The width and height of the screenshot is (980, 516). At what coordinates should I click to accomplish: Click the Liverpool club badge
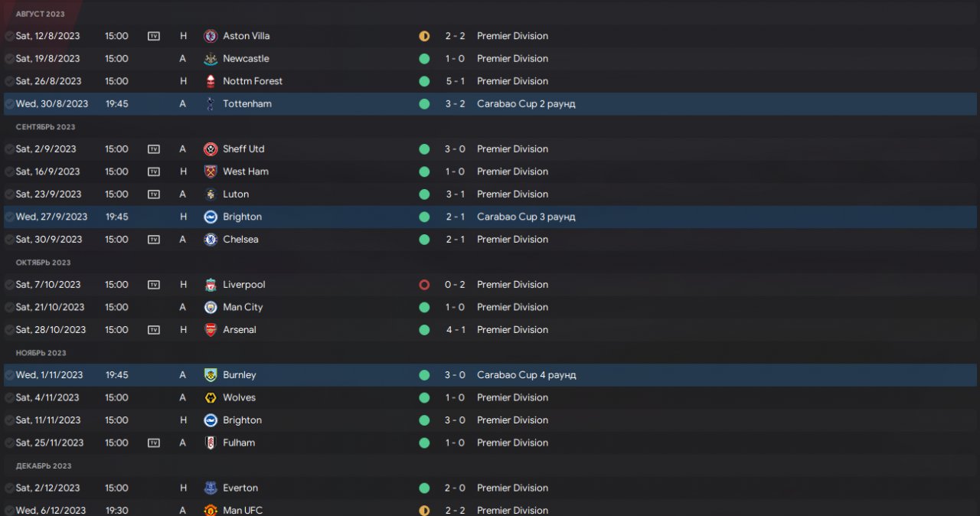pos(211,285)
